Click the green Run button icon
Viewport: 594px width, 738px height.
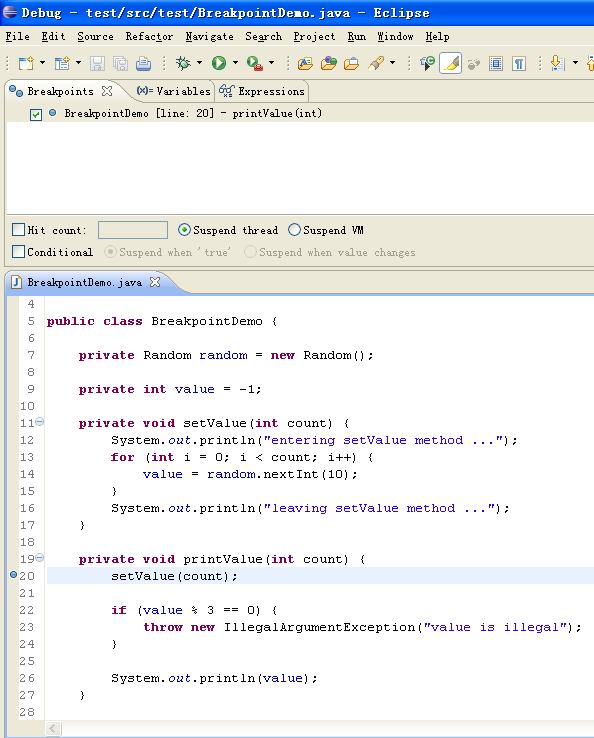219,63
